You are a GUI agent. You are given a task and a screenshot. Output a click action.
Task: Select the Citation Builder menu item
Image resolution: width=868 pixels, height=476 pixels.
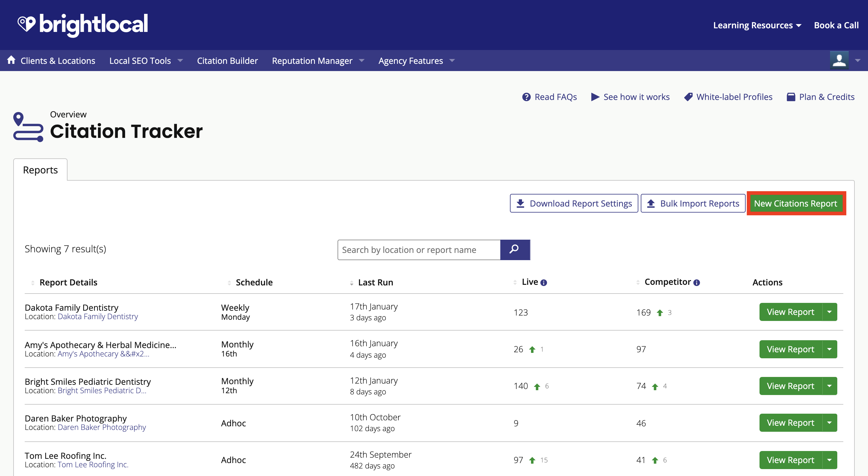[228, 60]
